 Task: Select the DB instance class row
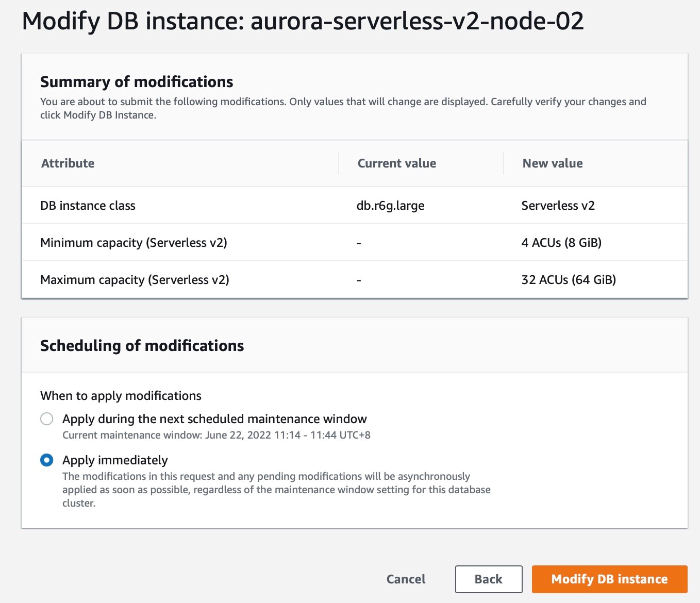(x=88, y=205)
